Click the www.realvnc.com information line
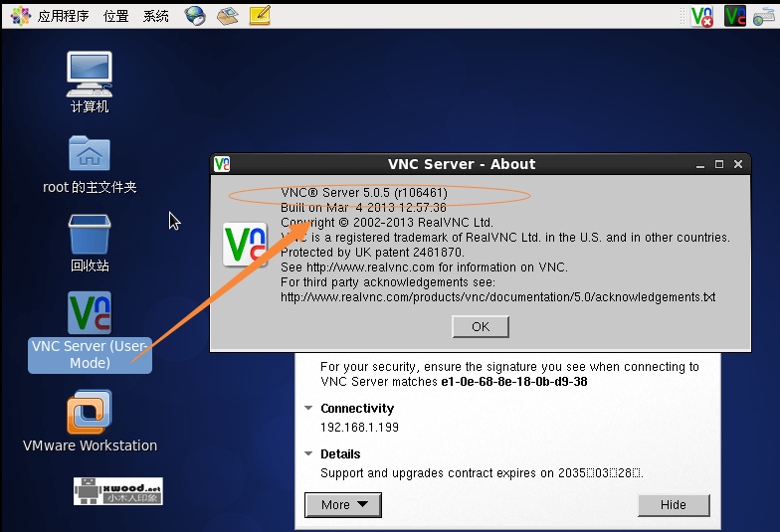This screenshot has width=780, height=532. click(424, 267)
